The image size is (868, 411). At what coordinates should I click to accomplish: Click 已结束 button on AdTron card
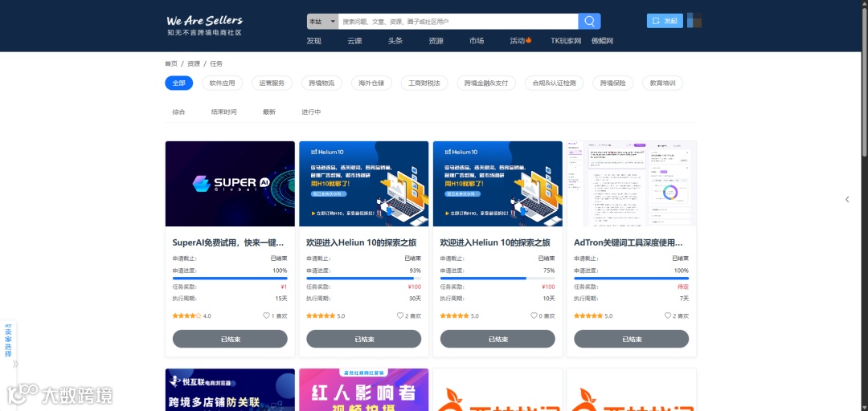tap(632, 339)
